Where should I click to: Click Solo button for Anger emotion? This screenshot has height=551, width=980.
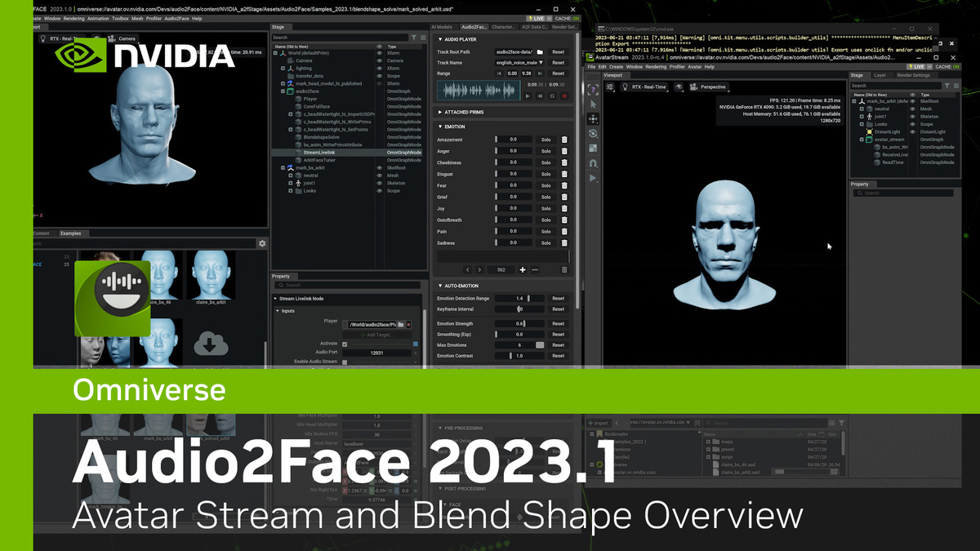pyautogui.click(x=546, y=151)
